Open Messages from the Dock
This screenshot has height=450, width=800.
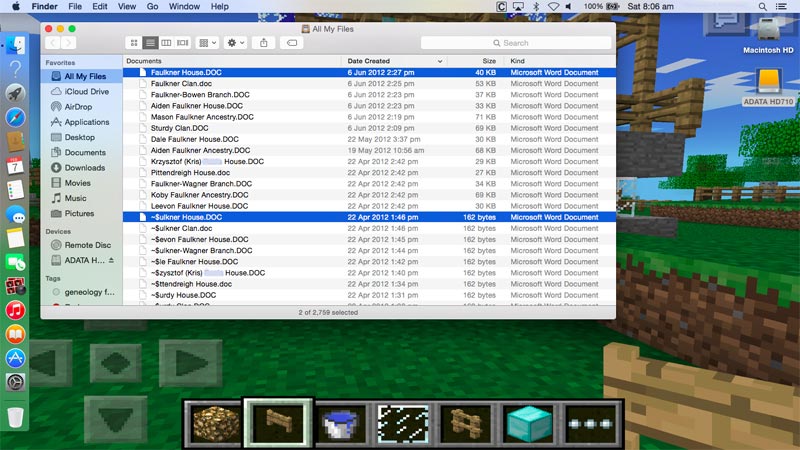pyautogui.click(x=16, y=214)
